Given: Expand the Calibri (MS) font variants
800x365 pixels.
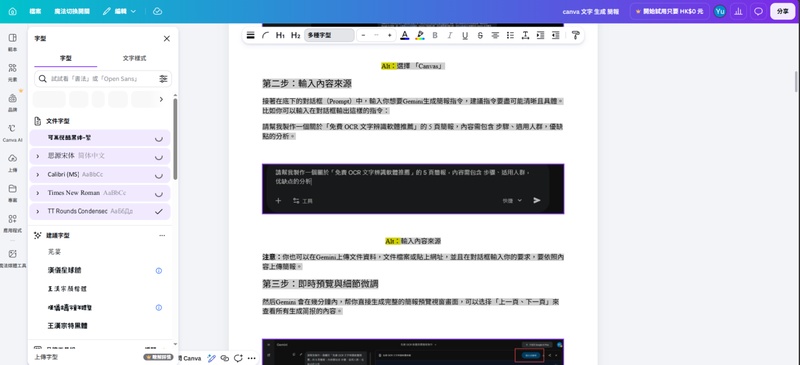Looking at the screenshot, I should pos(37,175).
